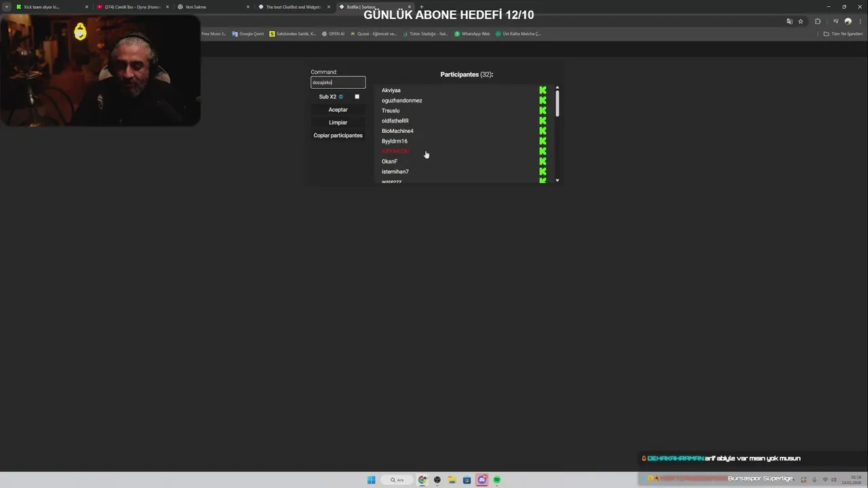
Task: Open Microsoft Store from the taskbar
Action: pos(467,480)
